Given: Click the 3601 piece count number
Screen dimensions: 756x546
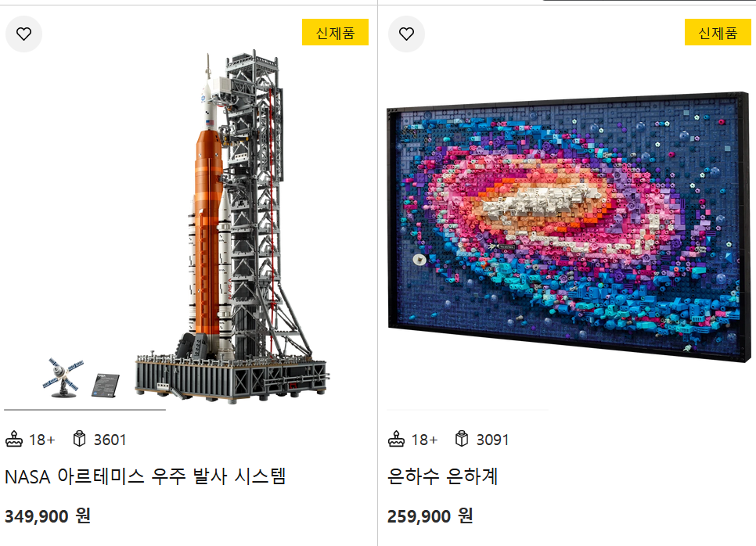Looking at the screenshot, I should coord(110,440).
